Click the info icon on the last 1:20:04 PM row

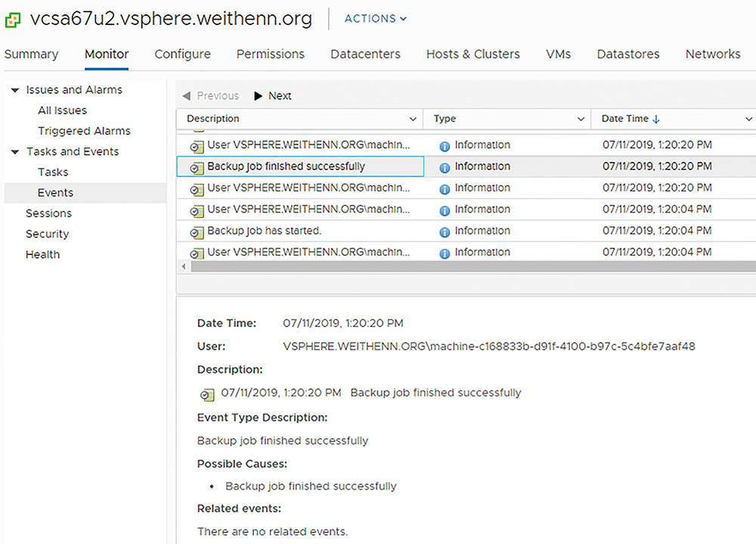[x=445, y=254]
